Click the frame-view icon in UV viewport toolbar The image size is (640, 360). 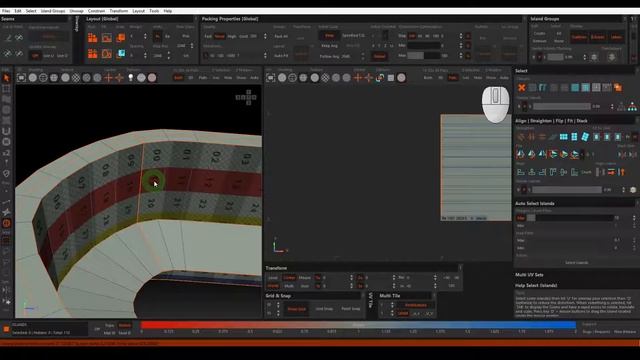coord(271,77)
